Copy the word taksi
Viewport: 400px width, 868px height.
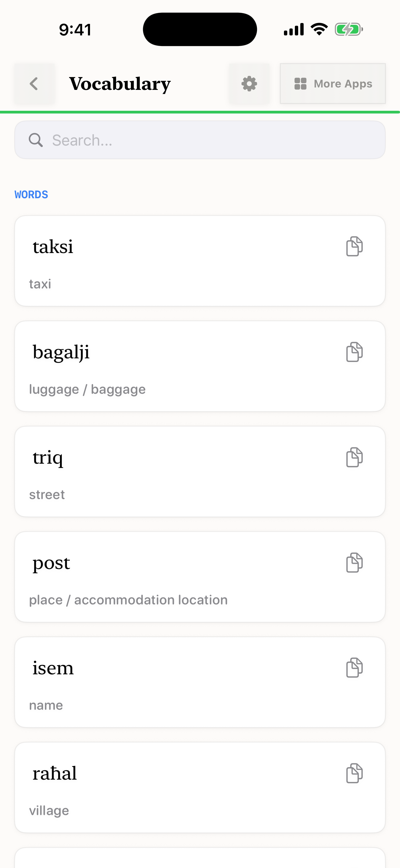click(x=354, y=246)
